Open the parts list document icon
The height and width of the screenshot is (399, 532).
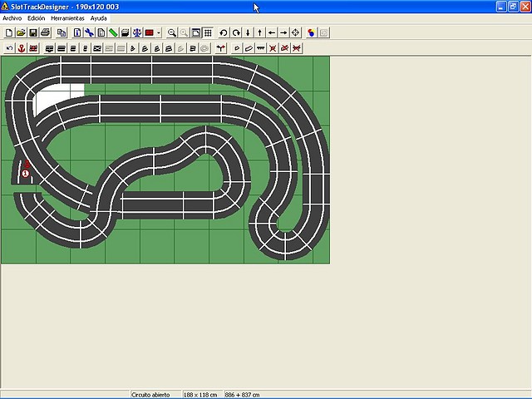tap(101, 32)
